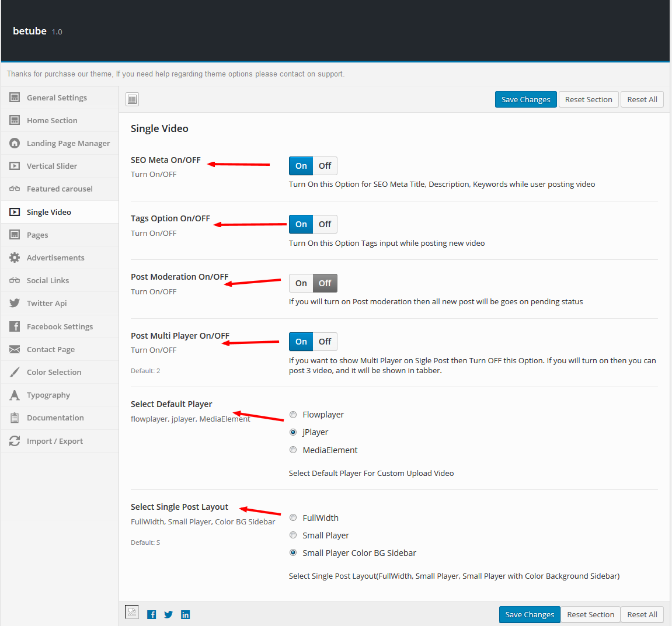Click the Documentation clipboard icon
Image resolution: width=672 pixels, height=626 pixels.
(14, 418)
